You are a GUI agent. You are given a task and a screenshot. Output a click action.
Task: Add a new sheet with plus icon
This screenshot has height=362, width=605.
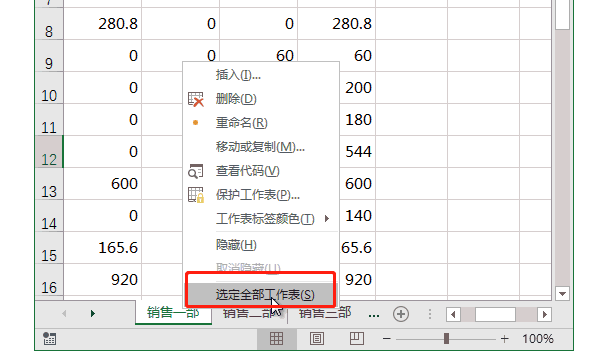401,314
